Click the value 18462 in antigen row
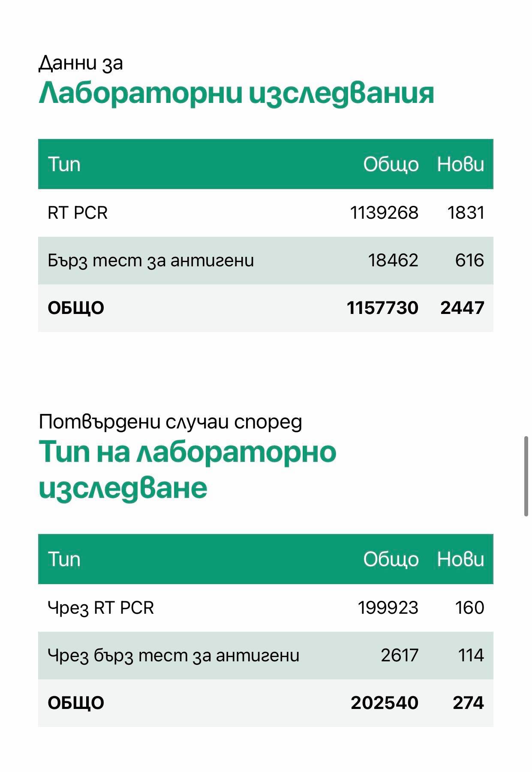Image resolution: width=532 pixels, height=772 pixels. 393,260
